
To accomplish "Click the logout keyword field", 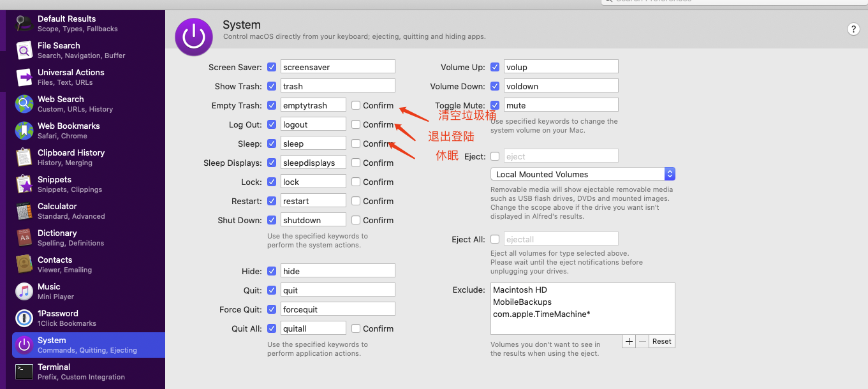I will coord(313,124).
